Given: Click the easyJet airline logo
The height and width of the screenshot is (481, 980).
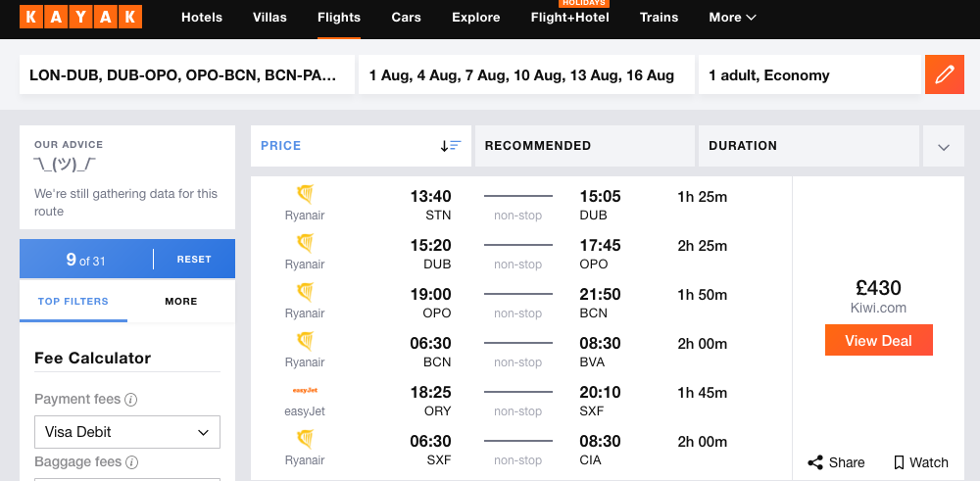Looking at the screenshot, I should tap(305, 391).
